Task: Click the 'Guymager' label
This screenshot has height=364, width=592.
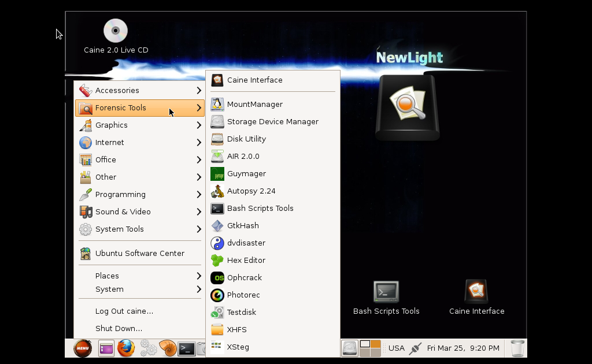Action: coord(246,174)
